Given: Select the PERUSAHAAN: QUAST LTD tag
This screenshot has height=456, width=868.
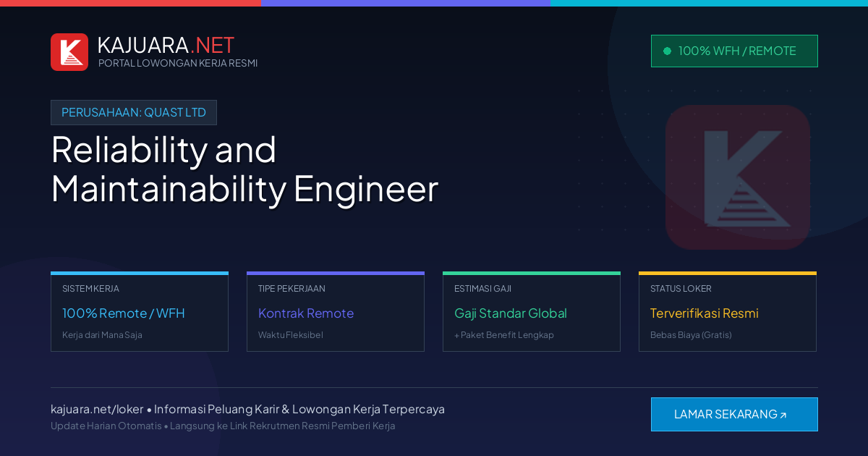Looking at the screenshot, I should (x=134, y=112).
